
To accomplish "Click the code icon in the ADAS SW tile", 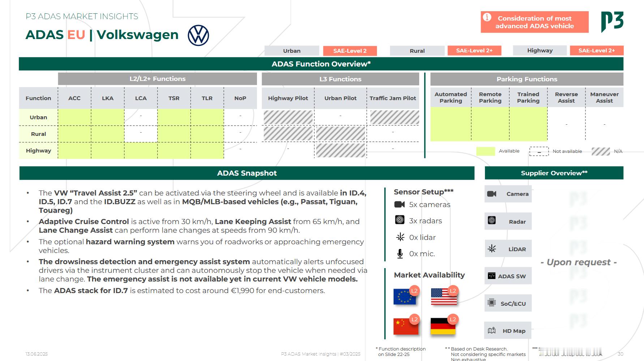I will point(491,276).
